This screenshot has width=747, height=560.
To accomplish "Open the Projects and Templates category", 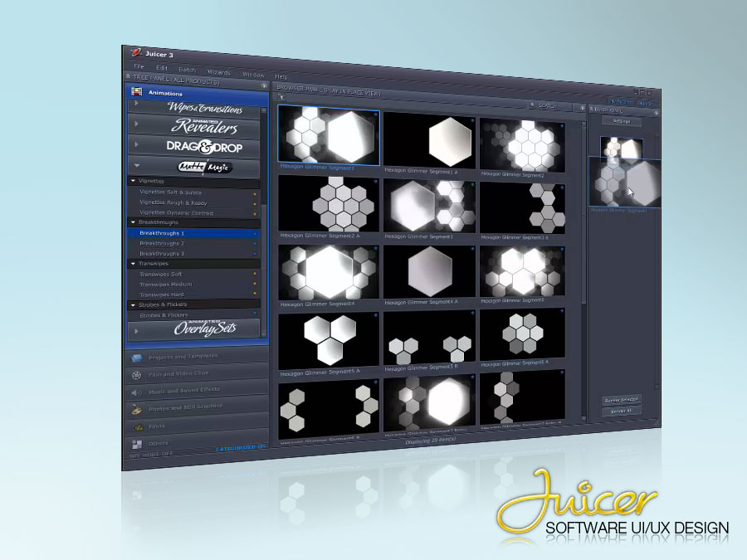I will coord(198,357).
